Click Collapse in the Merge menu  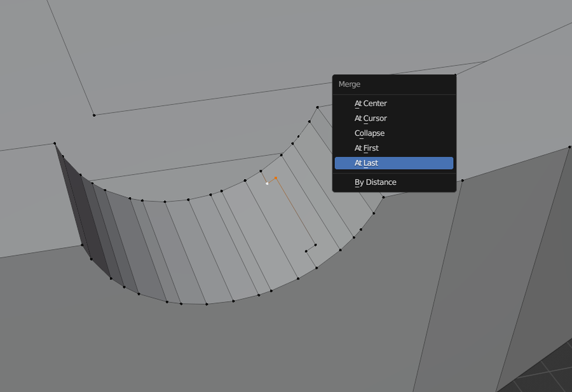pos(369,133)
